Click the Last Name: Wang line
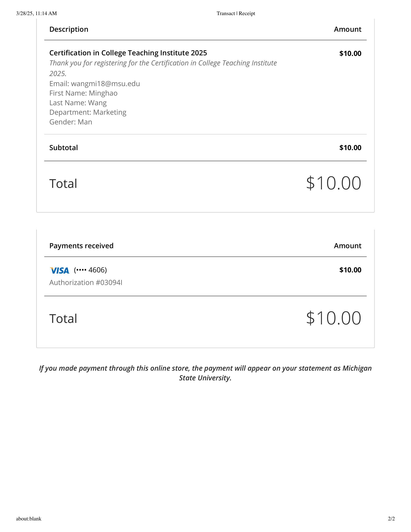The width and height of the screenshot is (411, 532). 78,103
